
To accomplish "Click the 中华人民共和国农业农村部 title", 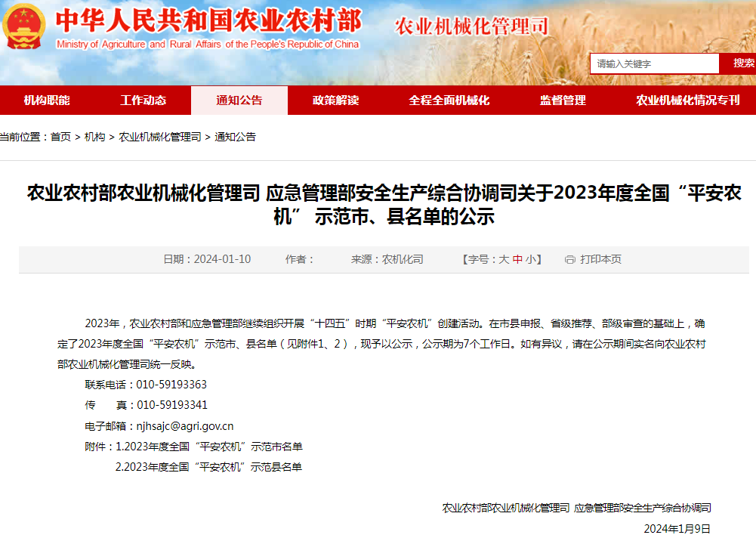I will point(208,20).
